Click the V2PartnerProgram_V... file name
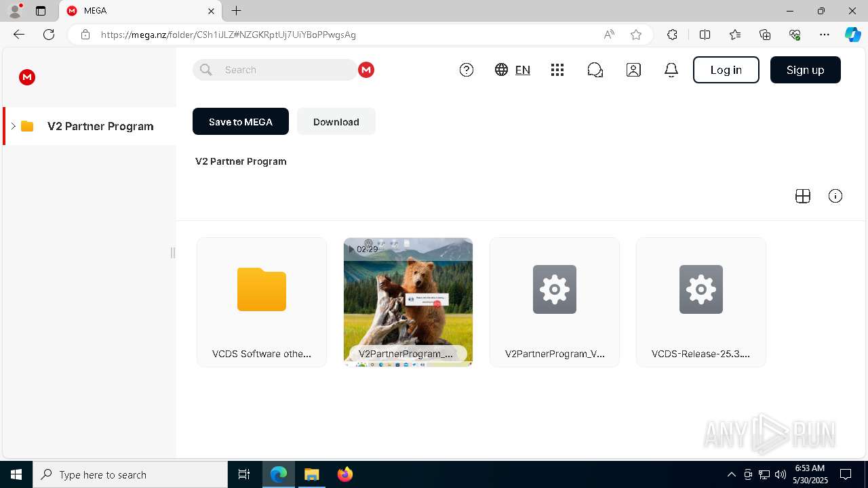Viewport: 868px width, 488px height. pyautogui.click(x=555, y=354)
